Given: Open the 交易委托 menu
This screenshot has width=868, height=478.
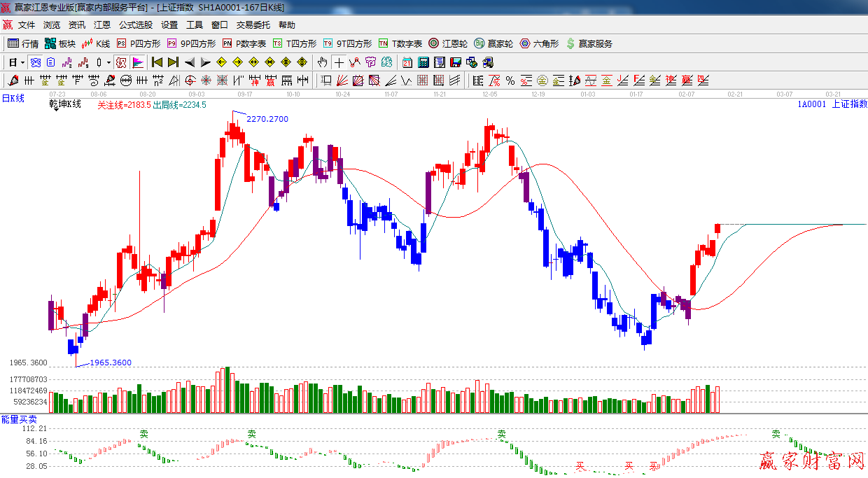Looking at the screenshot, I should 253,24.
